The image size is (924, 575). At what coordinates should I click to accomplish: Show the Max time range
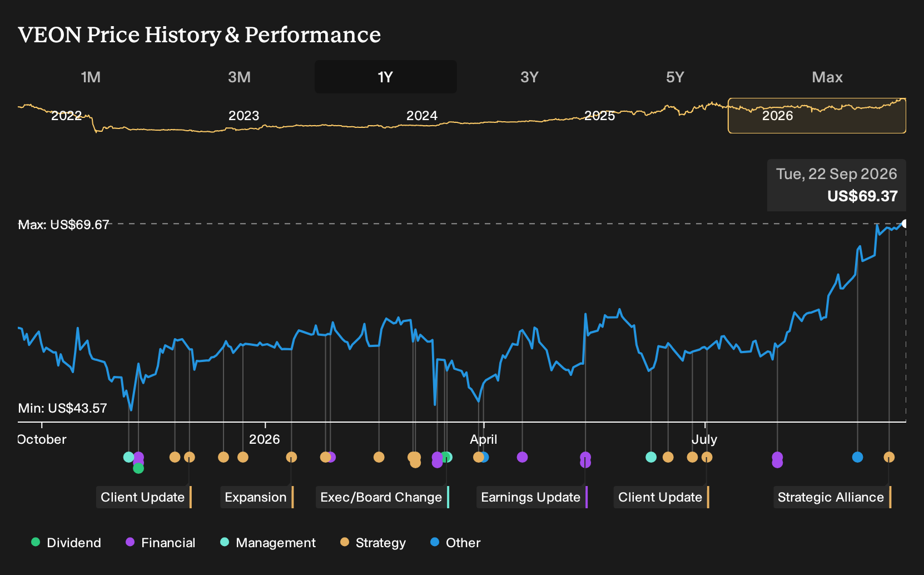(x=827, y=77)
